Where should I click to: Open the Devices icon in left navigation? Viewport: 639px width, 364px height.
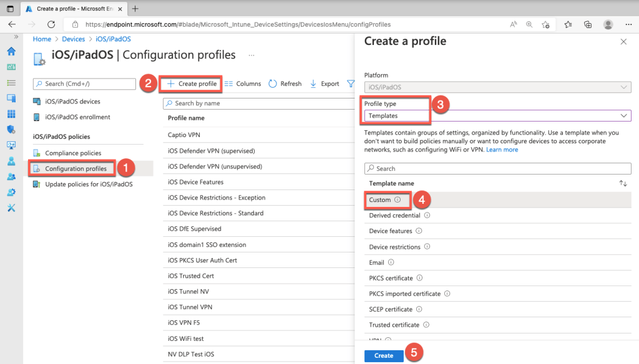(11, 98)
